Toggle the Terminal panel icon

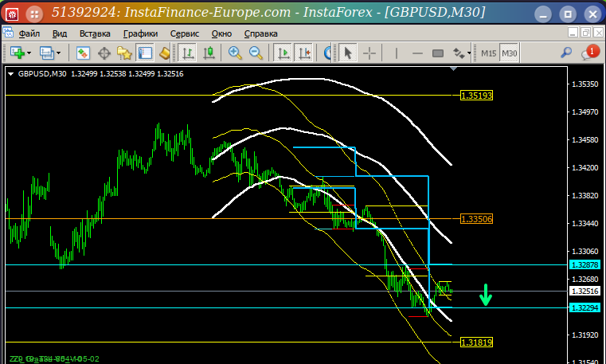pos(145,53)
